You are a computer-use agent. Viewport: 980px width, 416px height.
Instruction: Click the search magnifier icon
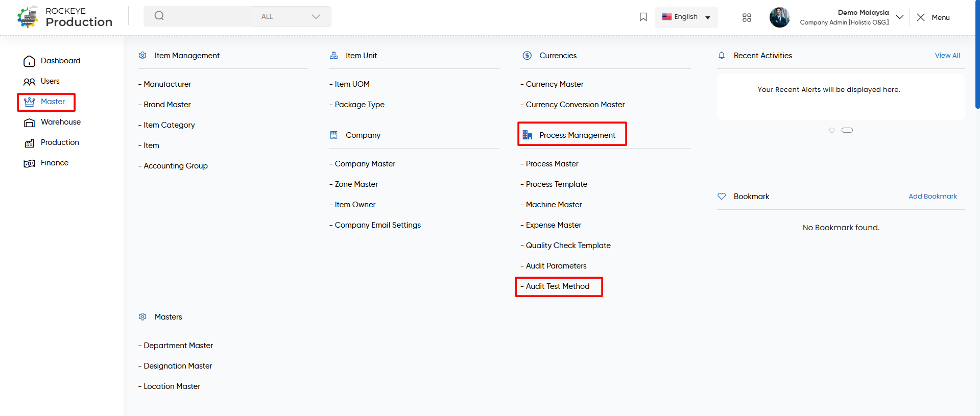[159, 16]
